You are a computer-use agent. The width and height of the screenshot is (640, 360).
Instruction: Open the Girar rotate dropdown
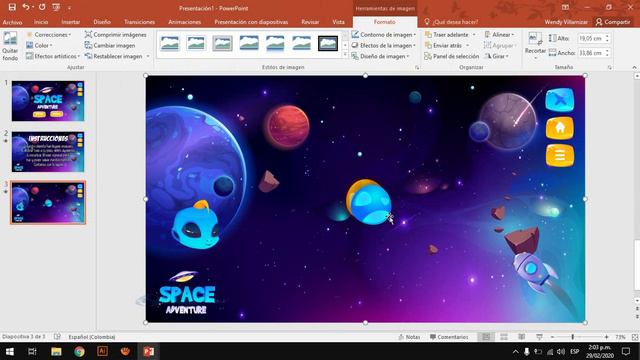coord(496,56)
